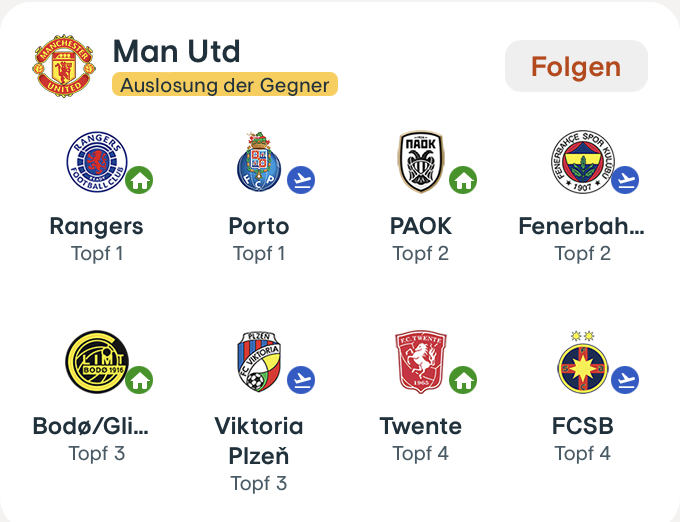Click the Man Utd team title
The height and width of the screenshot is (522, 680).
click(x=177, y=51)
